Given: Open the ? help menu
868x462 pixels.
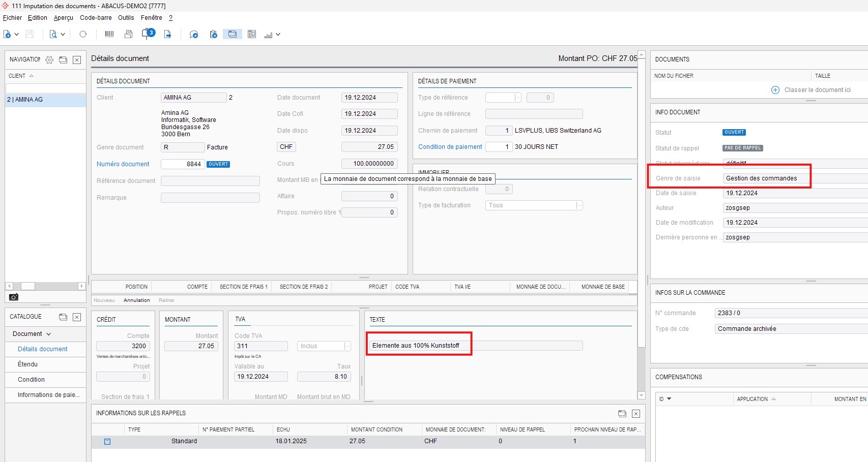Looking at the screenshot, I should [171, 18].
